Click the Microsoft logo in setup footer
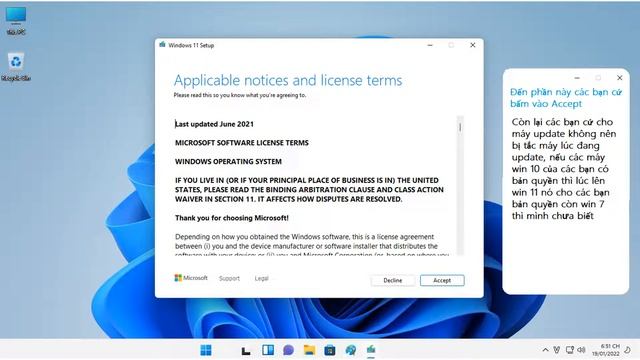The height and width of the screenshot is (360, 640). [x=191, y=278]
